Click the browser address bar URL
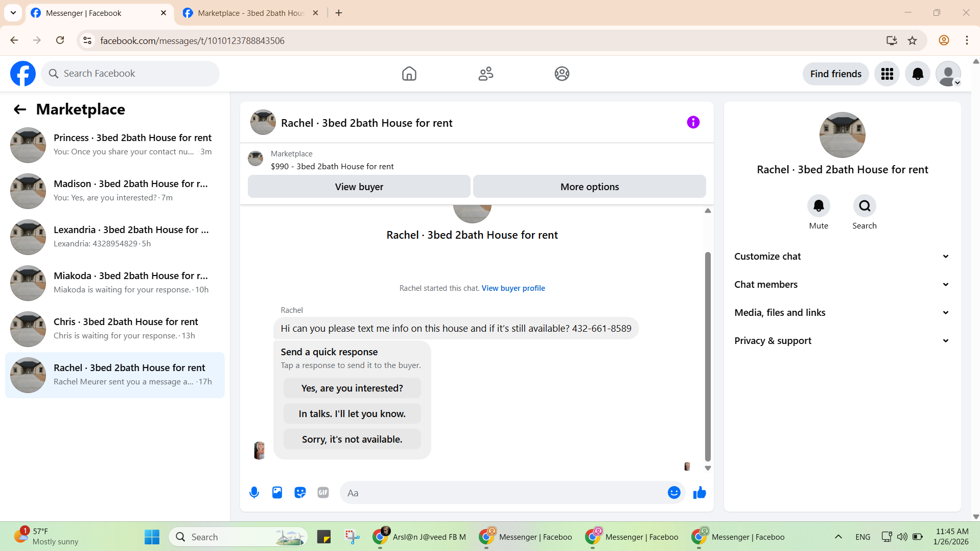 pyautogui.click(x=192, y=40)
